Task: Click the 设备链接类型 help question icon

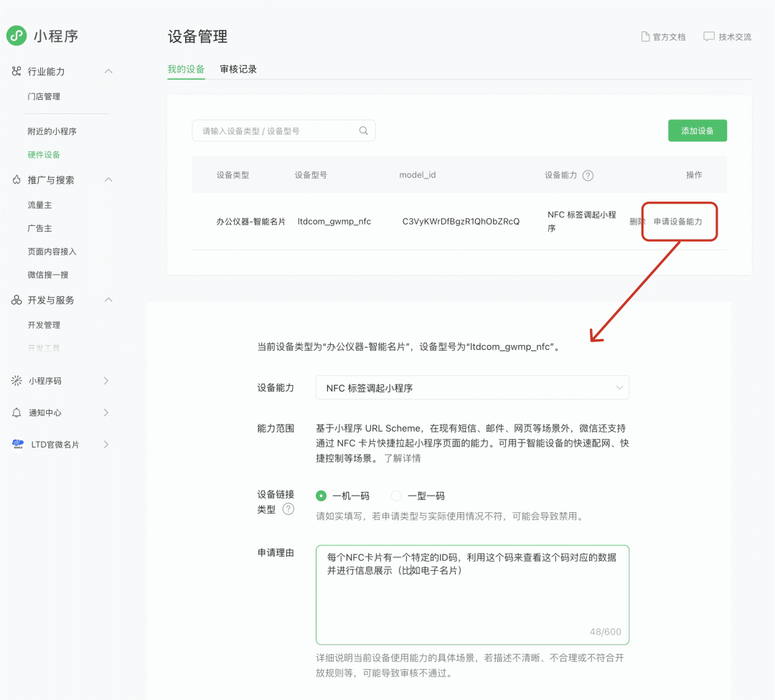Action: [288, 509]
